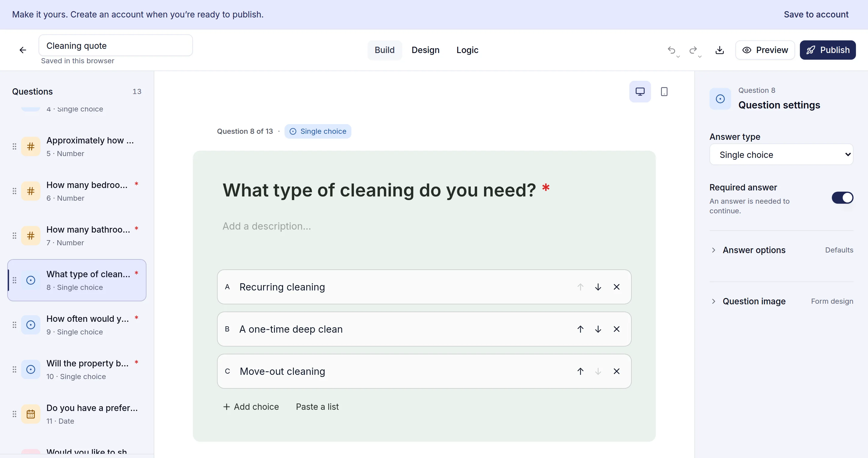Click Paste a list
The image size is (868, 458).
click(x=317, y=407)
